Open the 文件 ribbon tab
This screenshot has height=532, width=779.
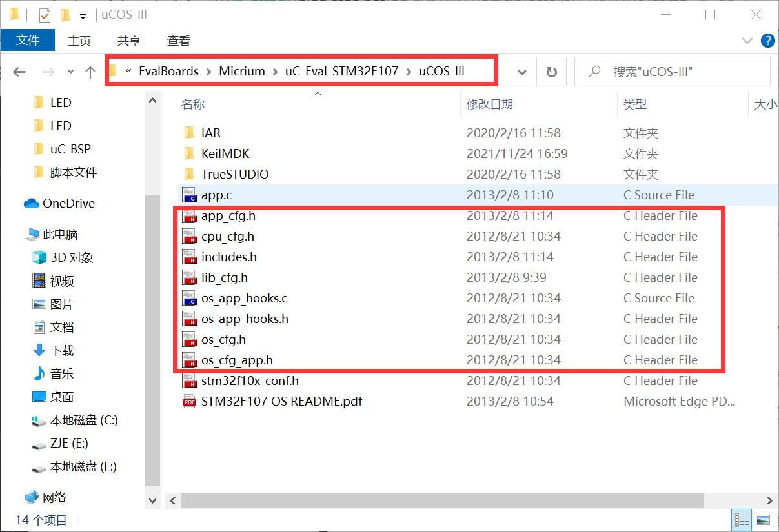point(28,41)
